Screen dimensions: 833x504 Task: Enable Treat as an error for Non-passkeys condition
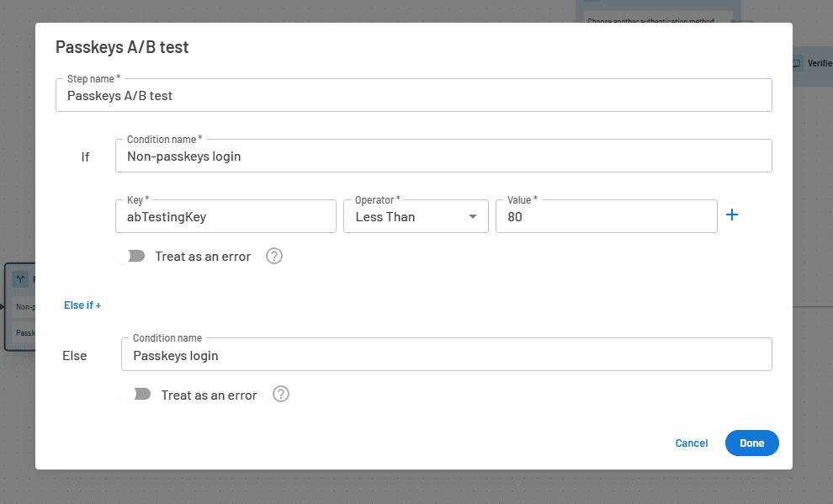[x=135, y=256]
